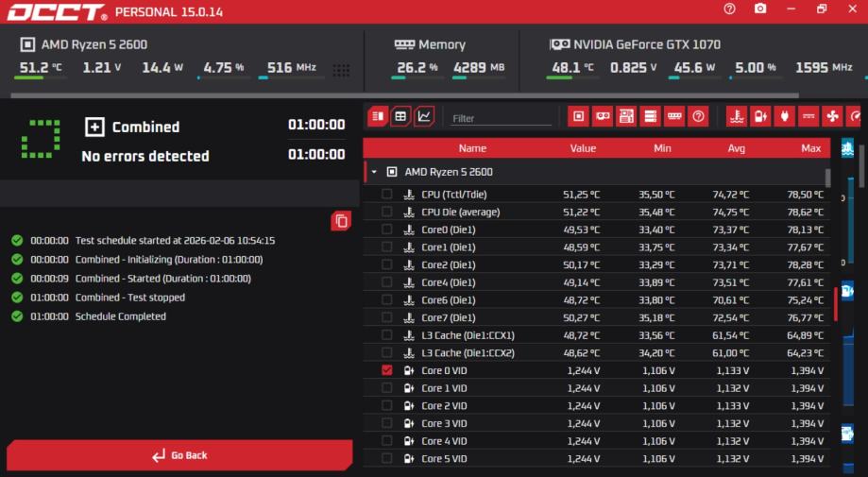Click the 'Combined - Test stopped' log entry
The image size is (868, 477).
tap(130, 298)
